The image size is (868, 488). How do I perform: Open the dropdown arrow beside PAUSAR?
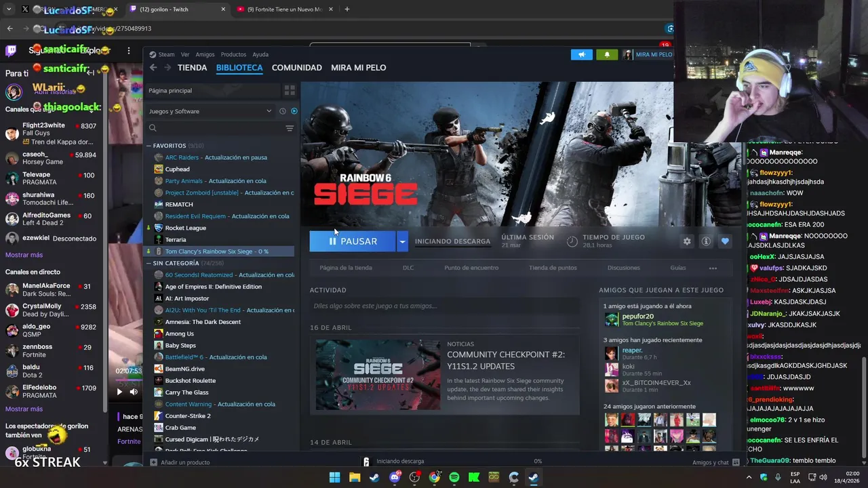pyautogui.click(x=402, y=241)
